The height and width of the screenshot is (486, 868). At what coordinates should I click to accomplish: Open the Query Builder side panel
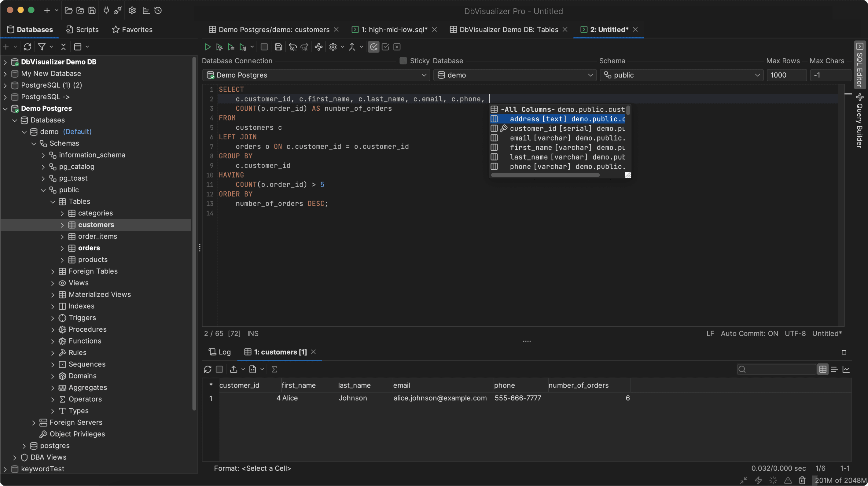[860, 121]
